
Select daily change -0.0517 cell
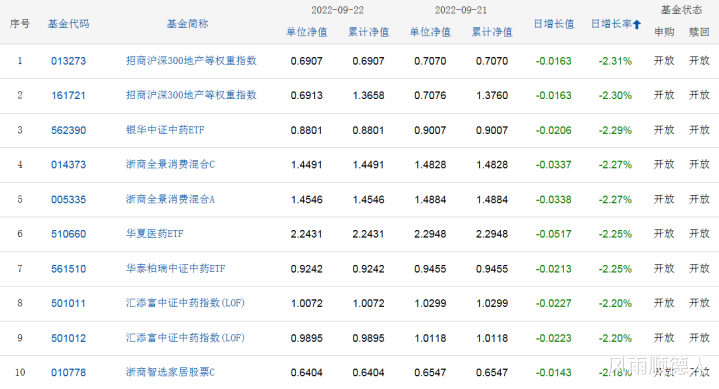click(x=553, y=234)
